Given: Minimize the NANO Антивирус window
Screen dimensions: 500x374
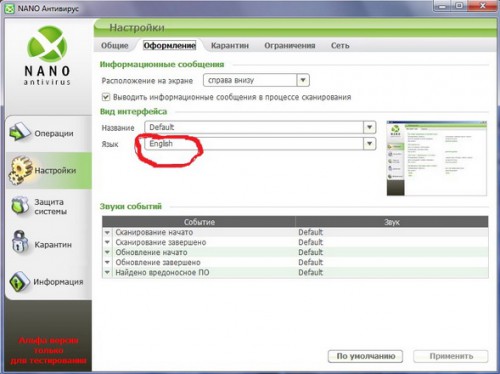Looking at the screenshot, I should pos(442,6).
